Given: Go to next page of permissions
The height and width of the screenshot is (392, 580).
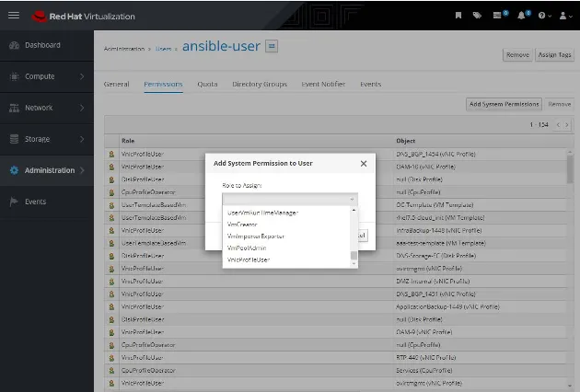Looking at the screenshot, I should [567, 125].
